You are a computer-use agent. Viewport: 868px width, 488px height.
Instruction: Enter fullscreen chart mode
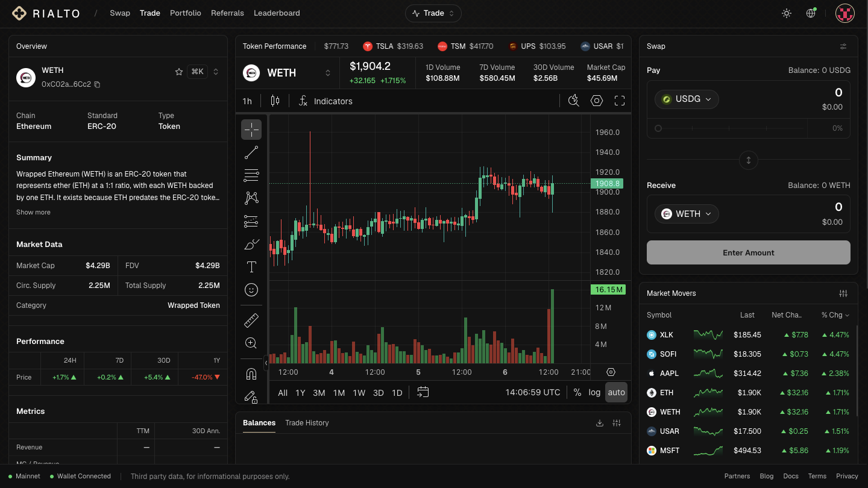click(620, 101)
